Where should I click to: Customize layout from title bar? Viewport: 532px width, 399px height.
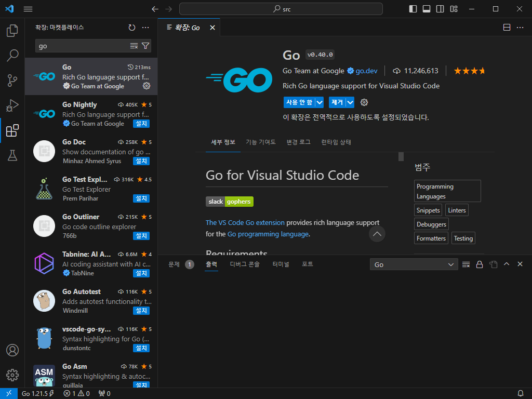click(454, 9)
